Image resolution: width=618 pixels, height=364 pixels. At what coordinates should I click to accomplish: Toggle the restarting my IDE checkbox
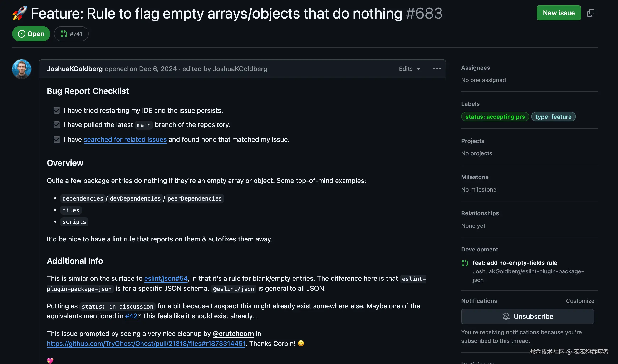[57, 110]
